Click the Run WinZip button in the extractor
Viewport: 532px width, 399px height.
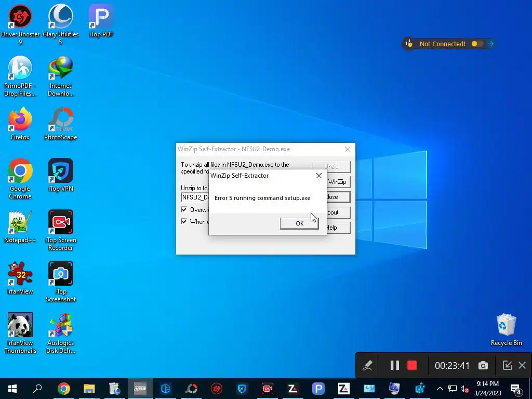click(338, 182)
